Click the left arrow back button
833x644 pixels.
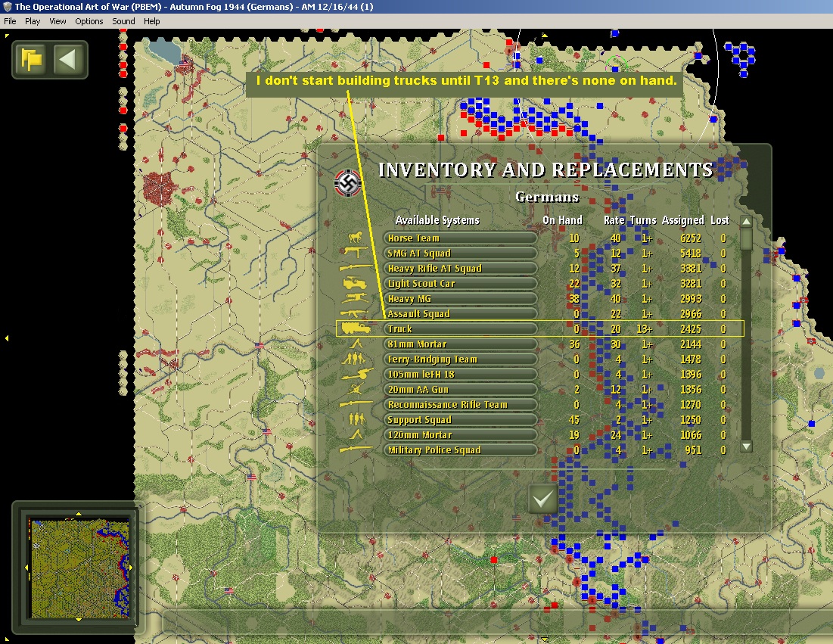click(68, 60)
